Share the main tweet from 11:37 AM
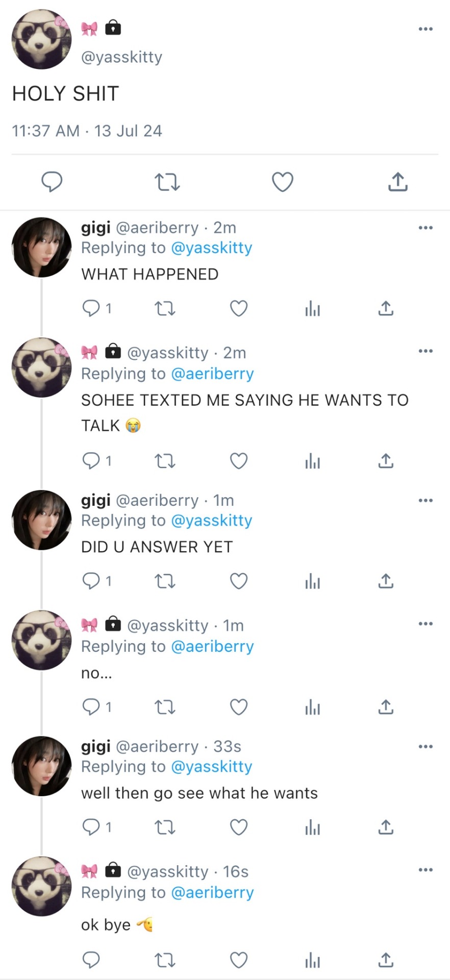 397,182
